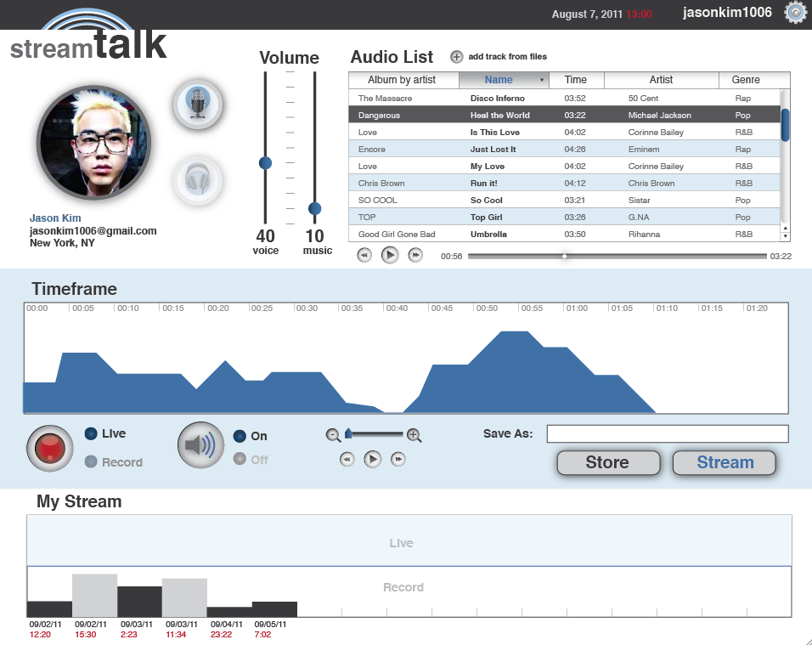
Task: Click the Save As input field
Action: pyautogui.click(x=668, y=433)
